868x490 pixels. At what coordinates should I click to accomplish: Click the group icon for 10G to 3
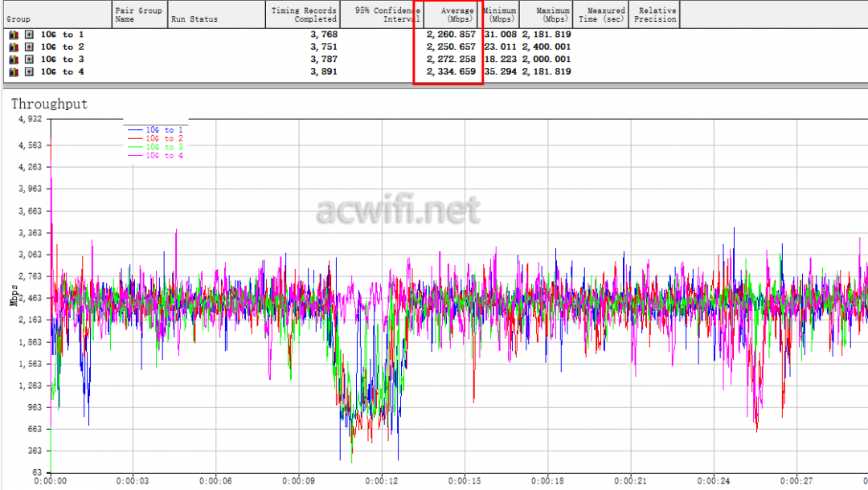click(13, 59)
